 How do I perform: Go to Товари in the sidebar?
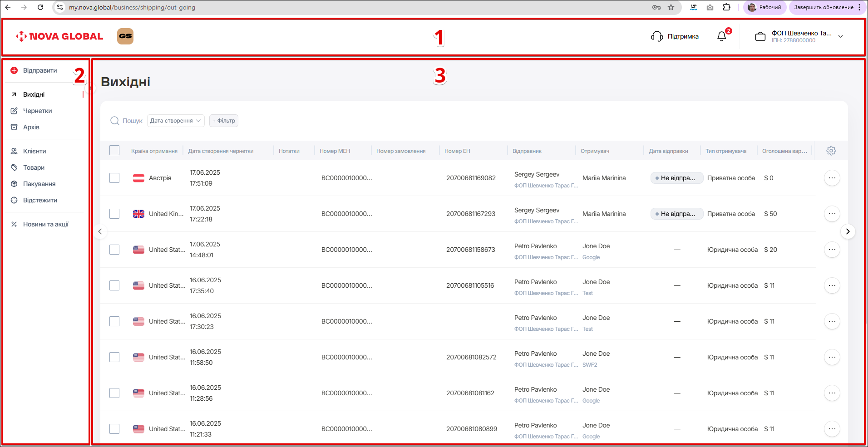tap(34, 167)
